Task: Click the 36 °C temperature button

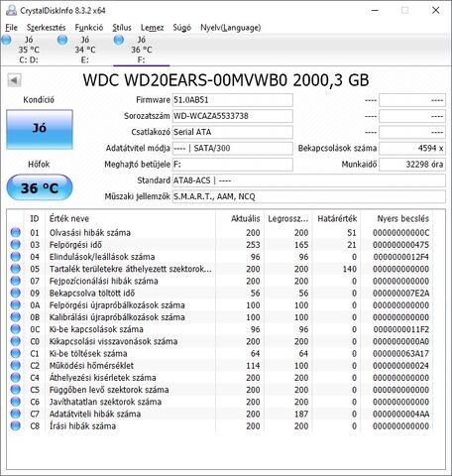Action: (40, 187)
